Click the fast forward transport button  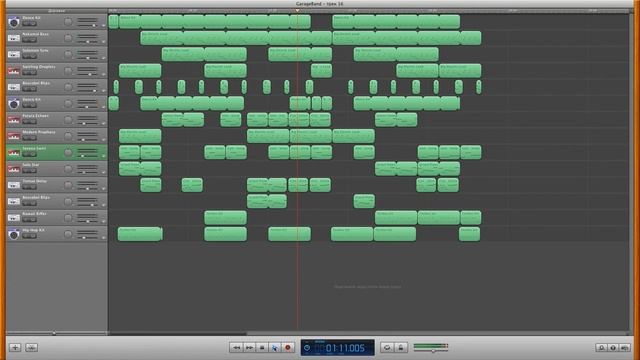click(x=249, y=347)
